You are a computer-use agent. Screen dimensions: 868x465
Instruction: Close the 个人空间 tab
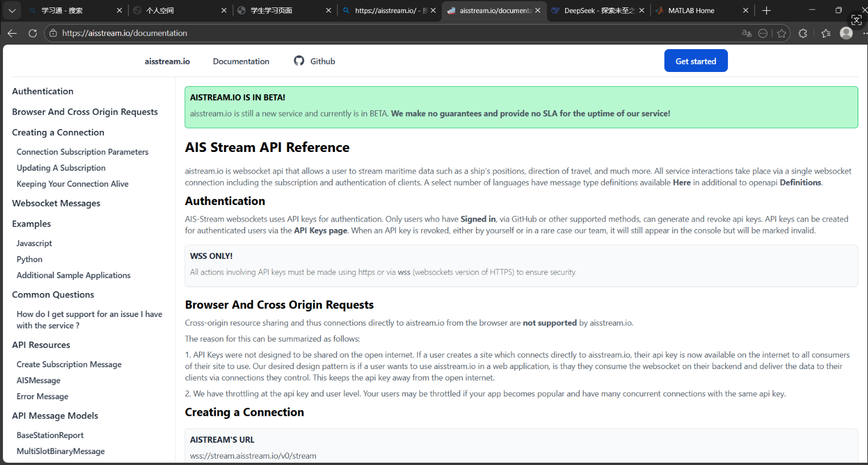223,10
